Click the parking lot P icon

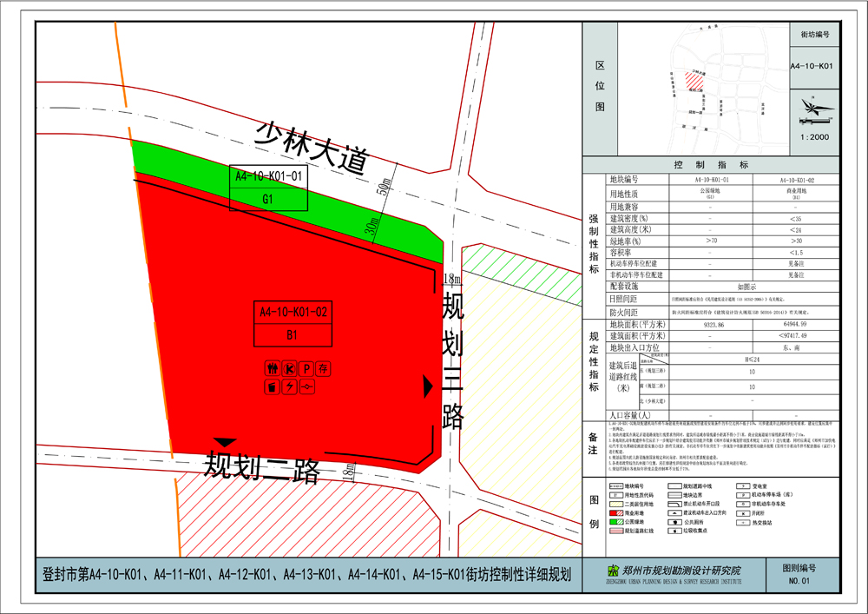(x=306, y=368)
